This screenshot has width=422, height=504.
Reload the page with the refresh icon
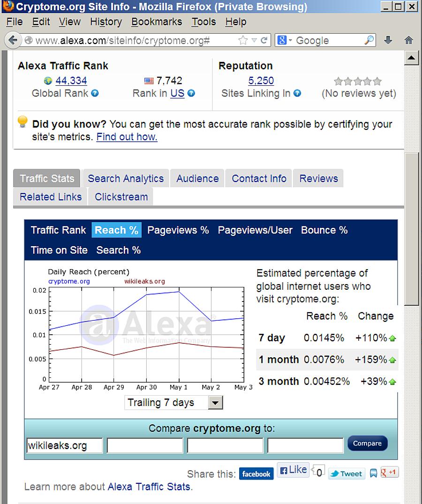tap(264, 40)
